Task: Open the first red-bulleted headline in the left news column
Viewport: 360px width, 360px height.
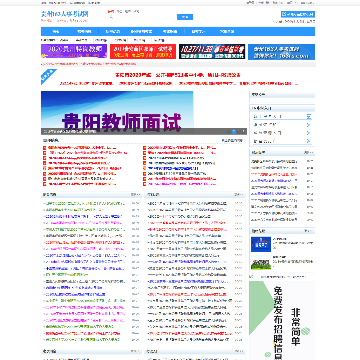Action: click(x=82, y=147)
